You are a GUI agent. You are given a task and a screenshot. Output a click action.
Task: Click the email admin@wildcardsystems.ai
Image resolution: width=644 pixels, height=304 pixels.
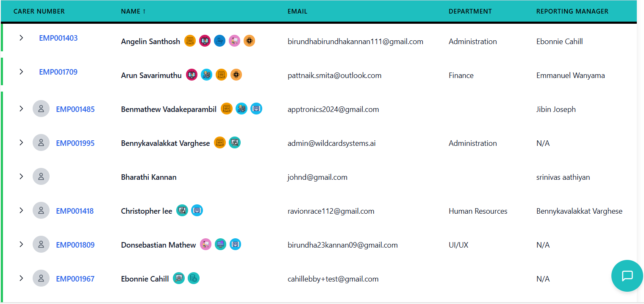tap(331, 143)
